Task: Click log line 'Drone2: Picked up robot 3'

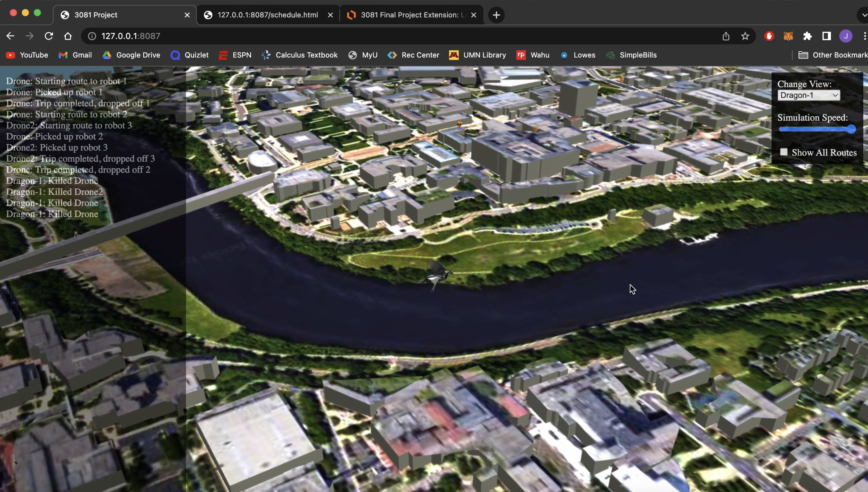Action: (x=57, y=148)
